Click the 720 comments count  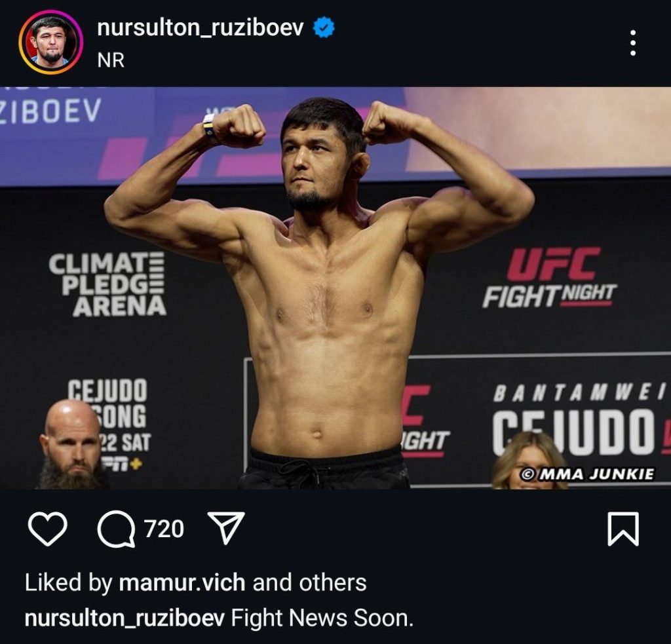coord(164,529)
